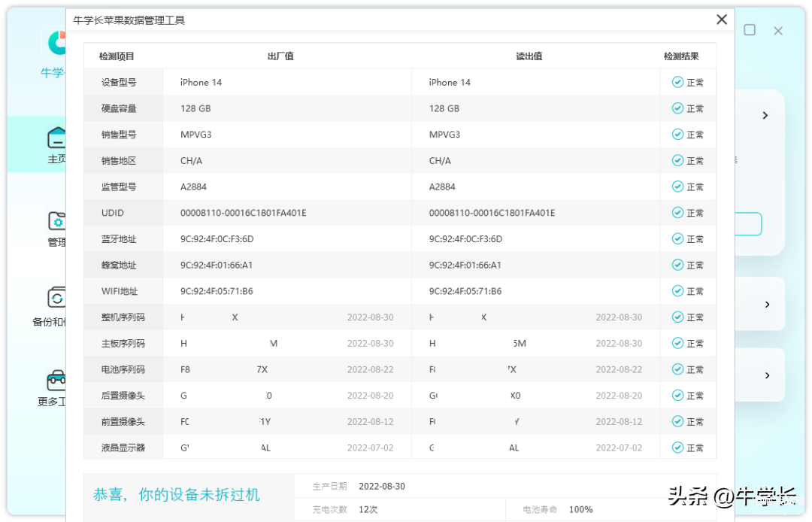Screen dimensions: 812x522
Task: Expand the bottom right-panel chevron arrow
Action: coord(767,375)
